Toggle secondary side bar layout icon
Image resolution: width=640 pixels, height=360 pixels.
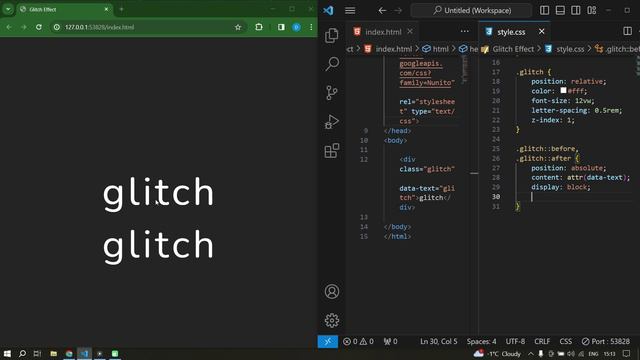(576, 10)
